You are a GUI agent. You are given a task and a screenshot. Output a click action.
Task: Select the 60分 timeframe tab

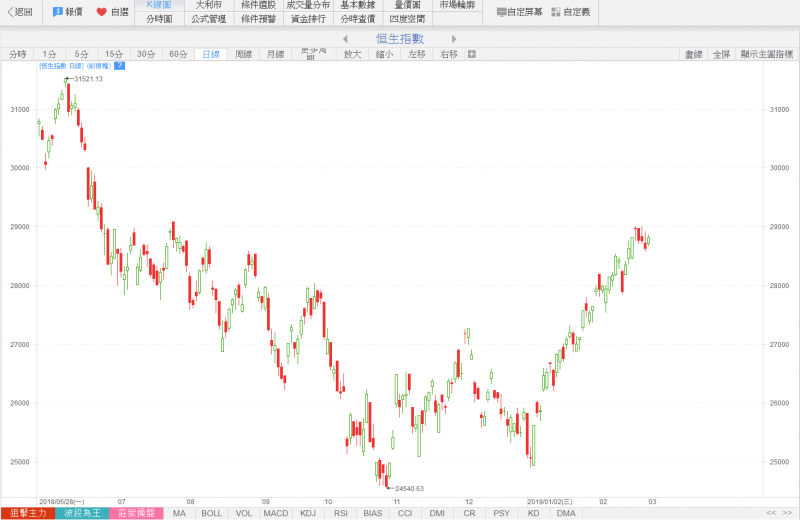coord(178,54)
